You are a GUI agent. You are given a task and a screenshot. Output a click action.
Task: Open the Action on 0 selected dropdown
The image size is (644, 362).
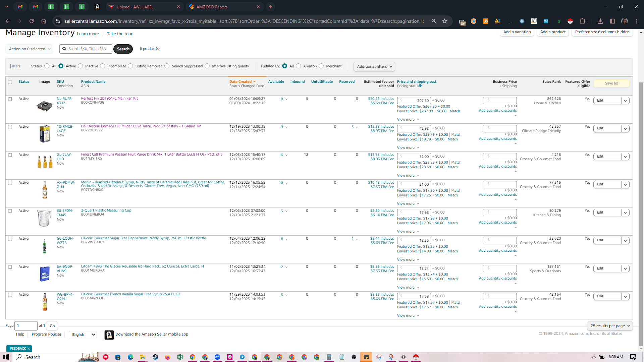pos(30,49)
